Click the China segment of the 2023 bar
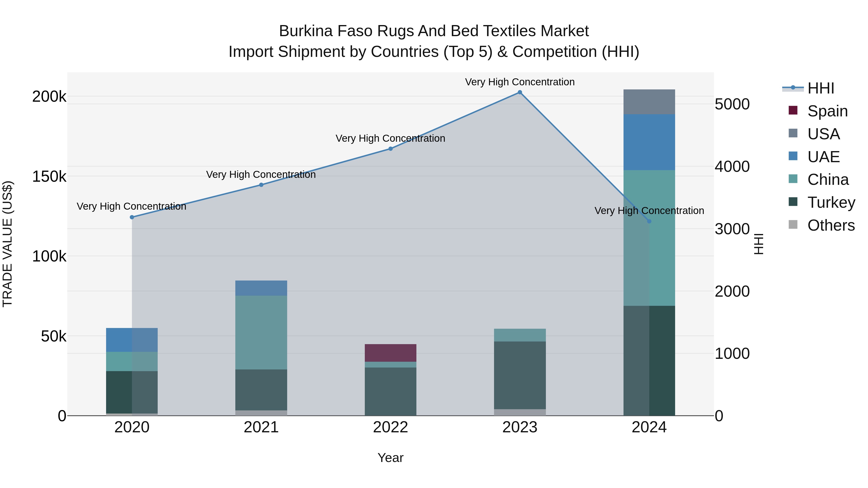 tap(520, 335)
